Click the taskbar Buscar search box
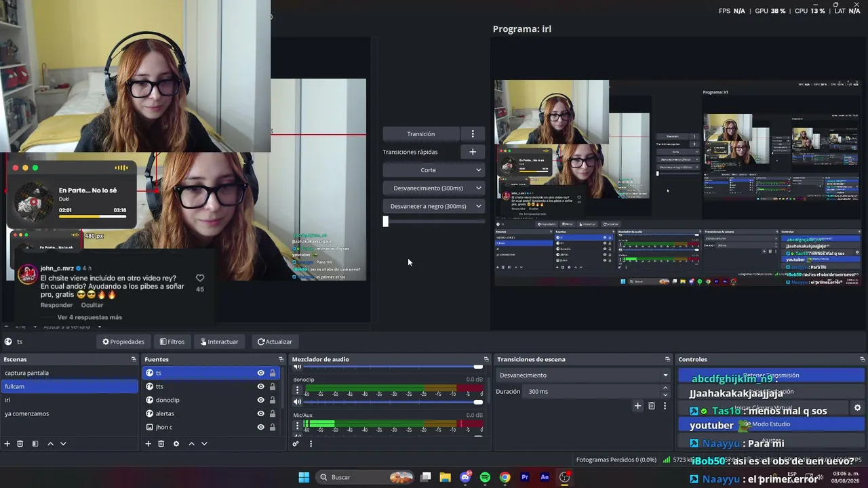Viewport: 868px width, 488px height. pos(366,477)
